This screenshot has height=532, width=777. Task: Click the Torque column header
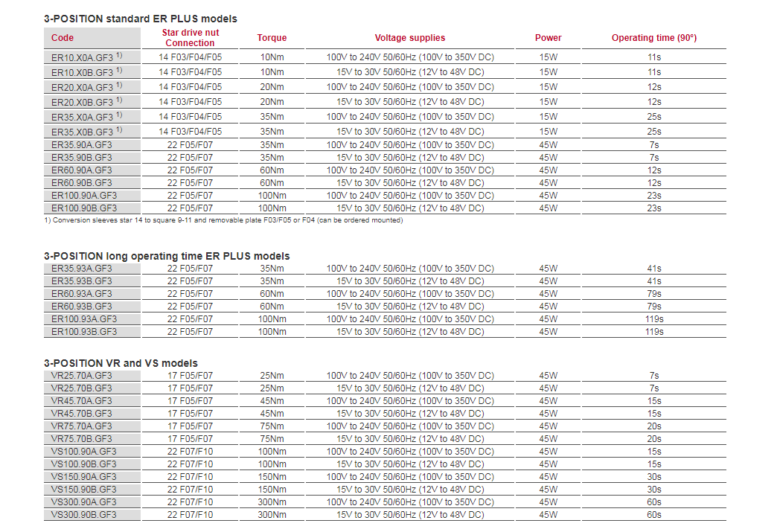click(x=272, y=38)
